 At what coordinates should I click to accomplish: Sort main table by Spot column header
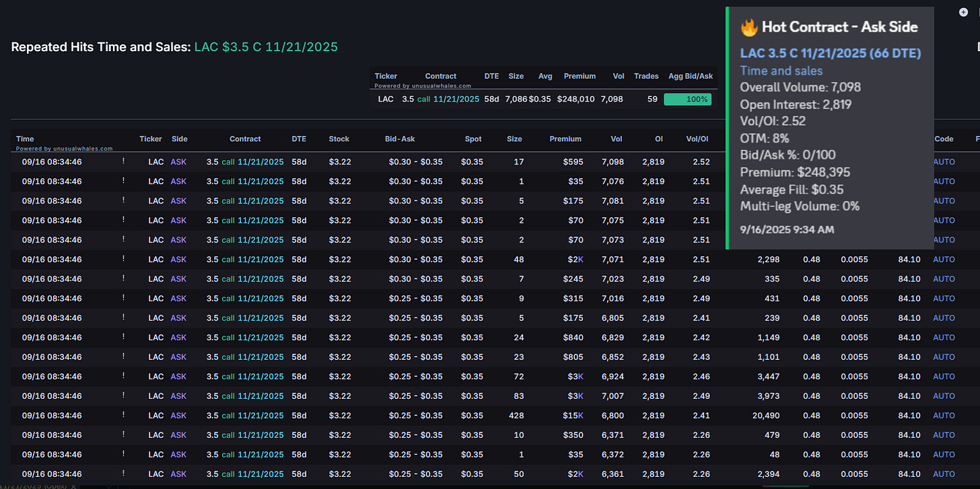point(473,139)
